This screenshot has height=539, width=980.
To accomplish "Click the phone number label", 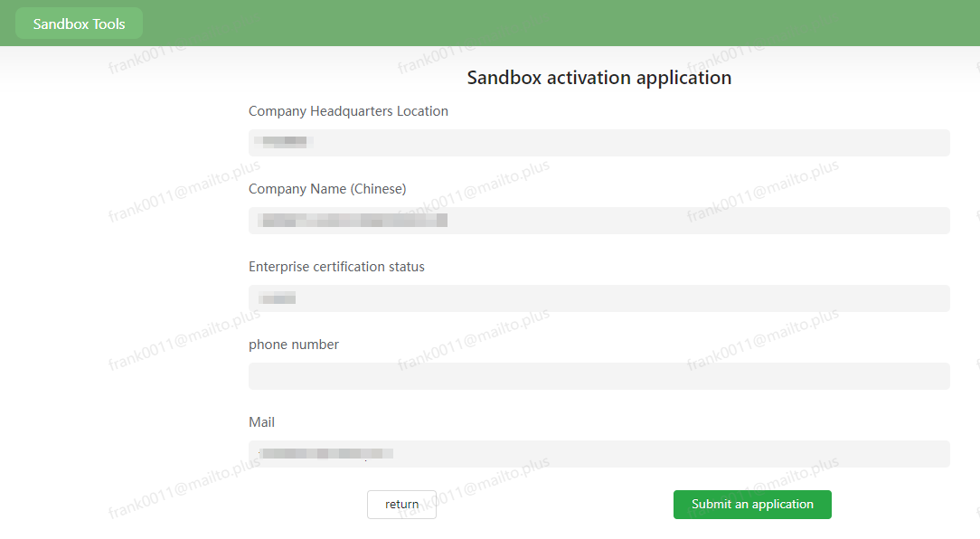I will point(294,345).
